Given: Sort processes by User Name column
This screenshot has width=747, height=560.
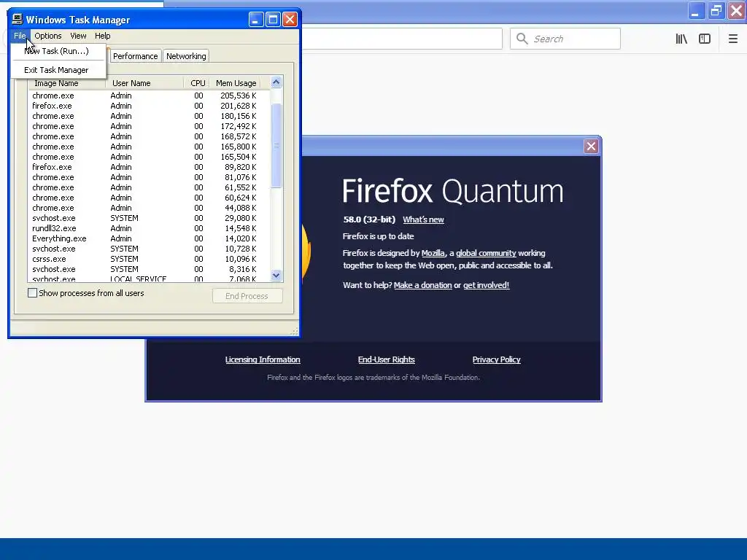Looking at the screenshot, I should [x=144, y=83].
